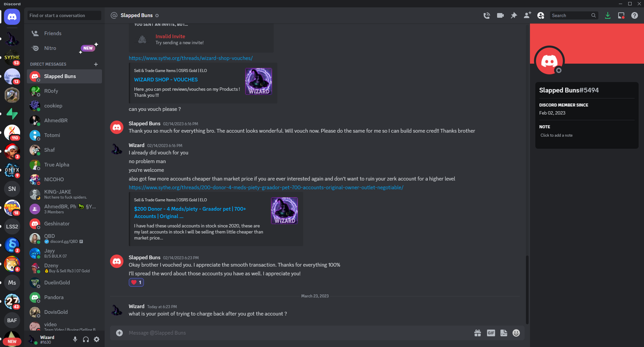Open the emoji picker
The height and width of the screenshot is (347, 644).
coord(516,333)
